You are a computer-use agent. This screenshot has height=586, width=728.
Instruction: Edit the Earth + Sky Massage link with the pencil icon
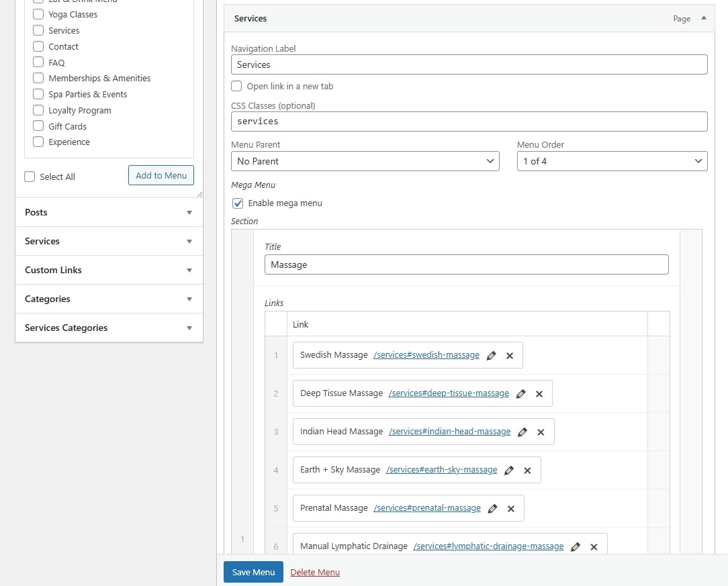tap(509, 471)
